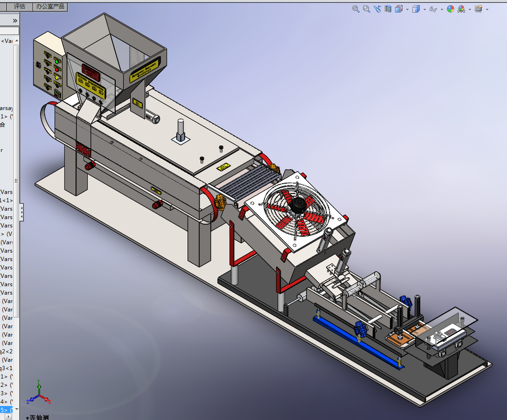Screen dimensions: 507x420
Task: Click the Apply Scene icon
Action: pyautogui.click(x=461, y=9)
